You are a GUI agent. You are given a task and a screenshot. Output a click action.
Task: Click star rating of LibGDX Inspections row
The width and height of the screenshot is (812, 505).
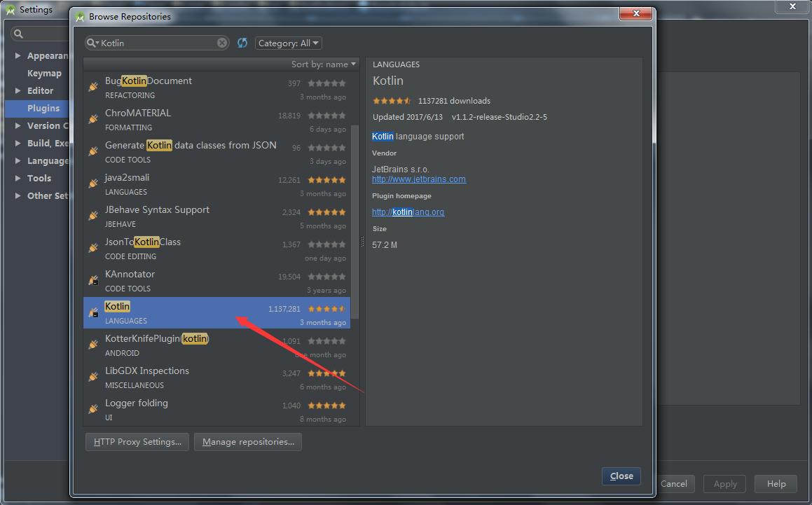point(326,373)
